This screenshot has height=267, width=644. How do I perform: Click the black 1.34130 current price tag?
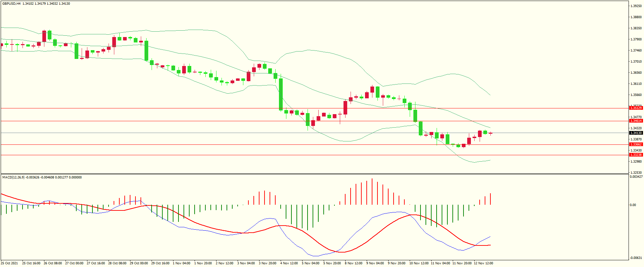click(636, 133)
